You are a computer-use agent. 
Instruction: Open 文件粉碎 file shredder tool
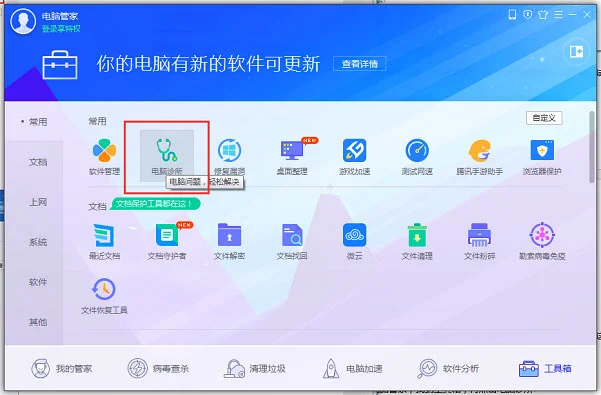click(x=479, y=241)
